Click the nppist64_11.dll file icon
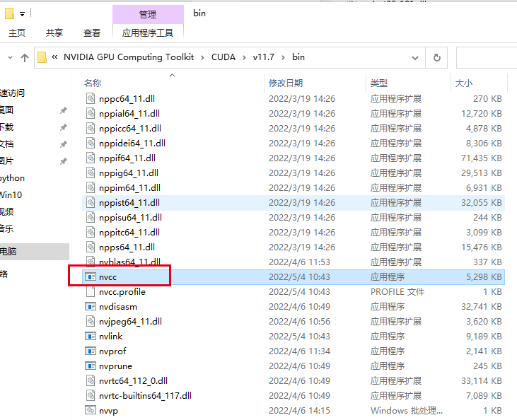The width and height of the screenshot is (517, 420). tap(91, 202)
